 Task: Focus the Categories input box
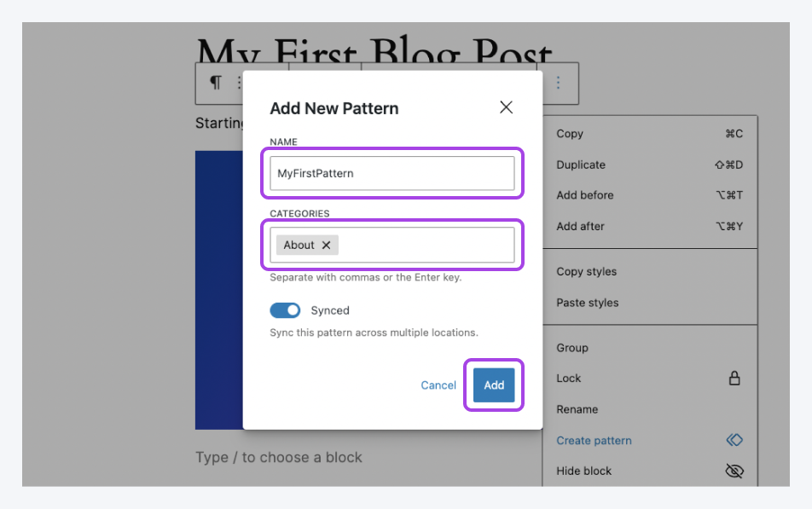coord(426,246)
